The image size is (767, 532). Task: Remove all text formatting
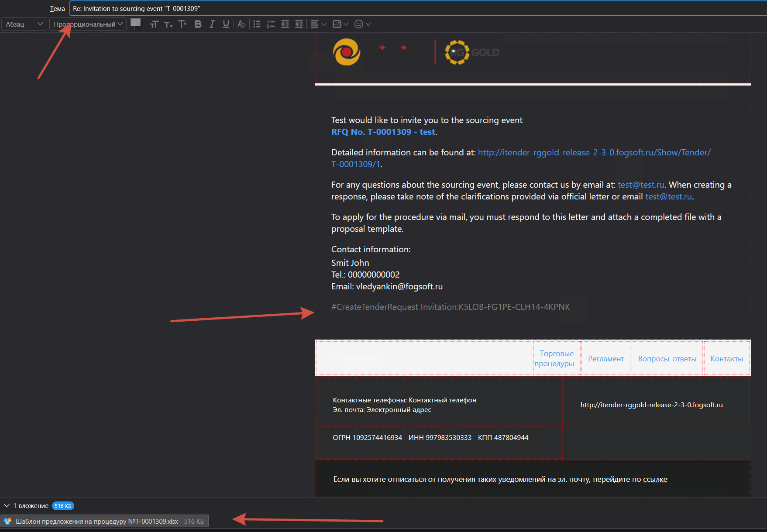[241, 24]
